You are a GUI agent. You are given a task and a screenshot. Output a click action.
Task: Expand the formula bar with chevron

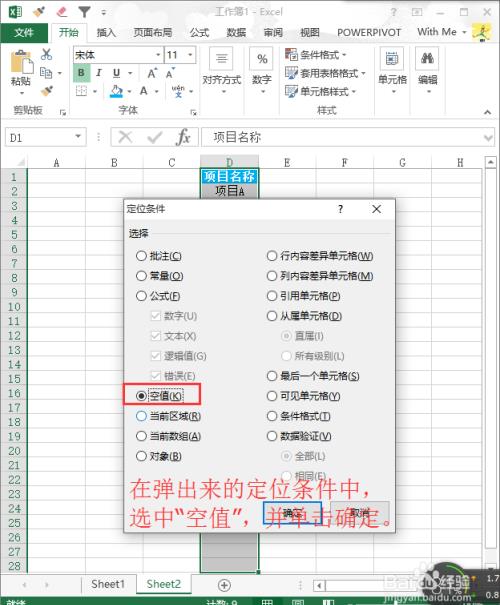[488, 137]
